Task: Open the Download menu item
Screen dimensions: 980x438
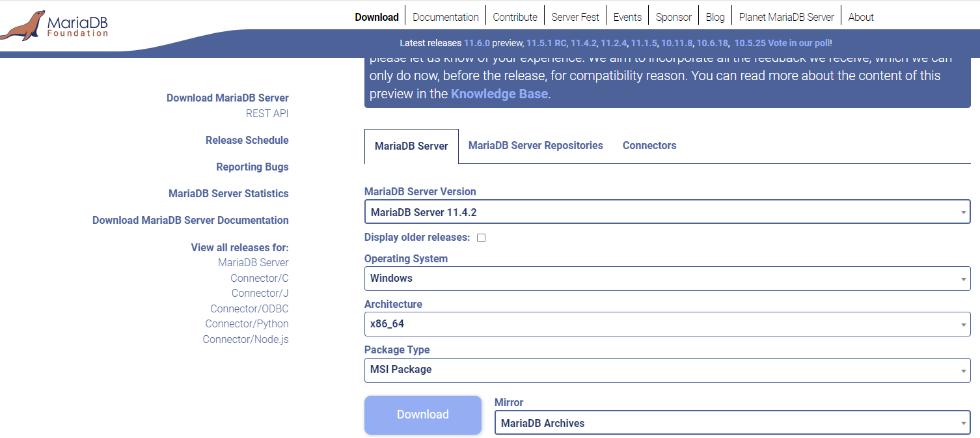Action: click(x=377, y=17)
